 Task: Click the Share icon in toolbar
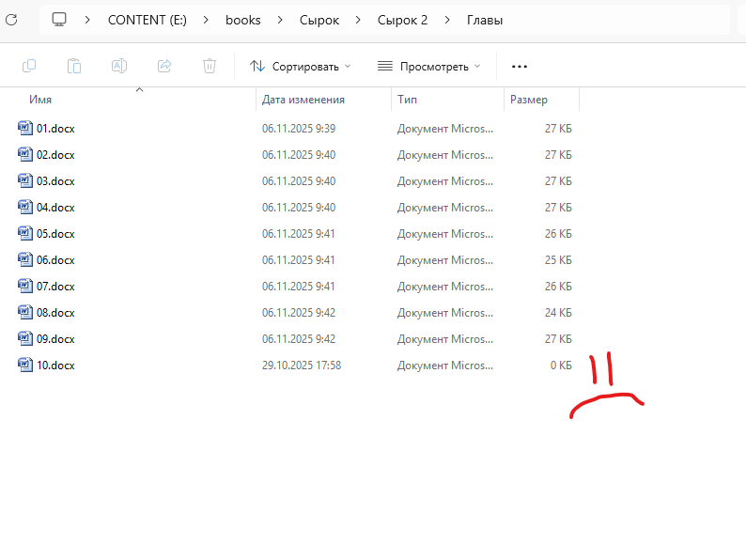tap(164, 66)
